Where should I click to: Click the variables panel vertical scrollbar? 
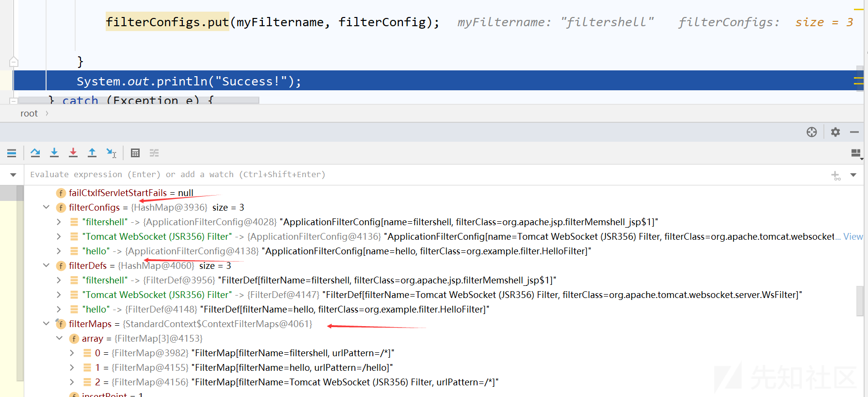coord(860,301)
